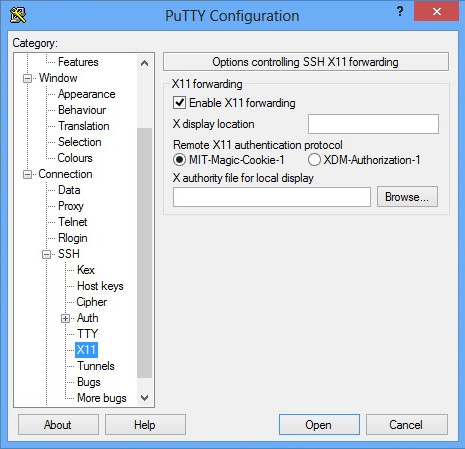Viewport: 465px width, 449px height.
Task: Click the category list scrollbar thumb
Action: (144, 253)
